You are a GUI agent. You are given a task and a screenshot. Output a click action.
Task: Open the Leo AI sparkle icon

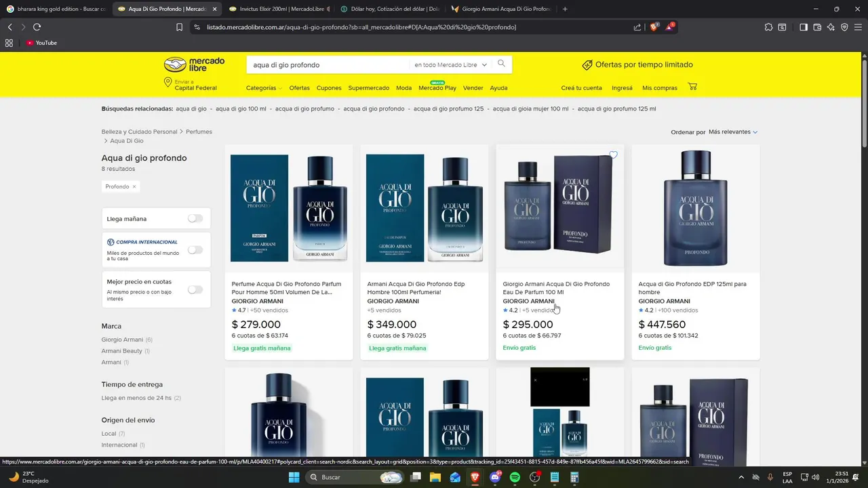click(831, 27)
